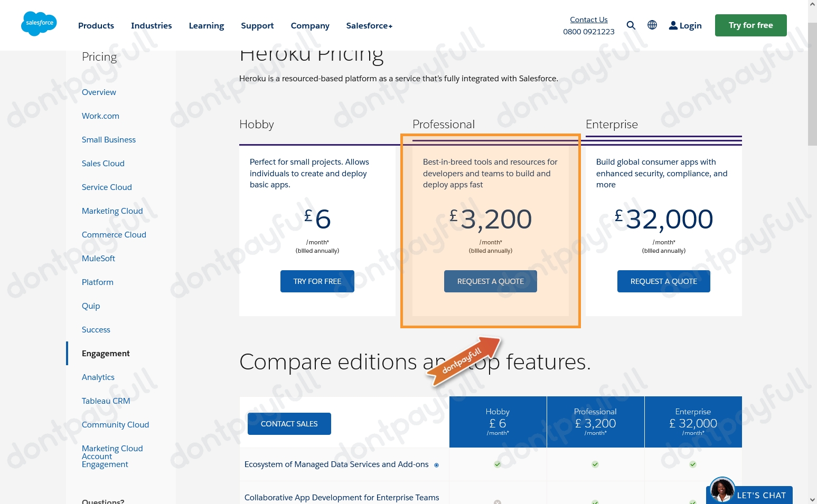Click the Contact Sales button
The height and width of the screenshot is (504, 817).
point(289,424)
